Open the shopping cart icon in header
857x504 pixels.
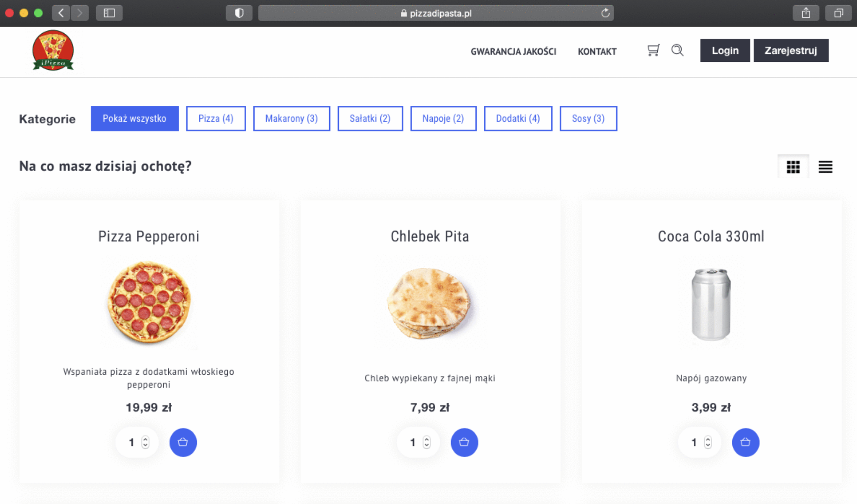coord(653,50)
